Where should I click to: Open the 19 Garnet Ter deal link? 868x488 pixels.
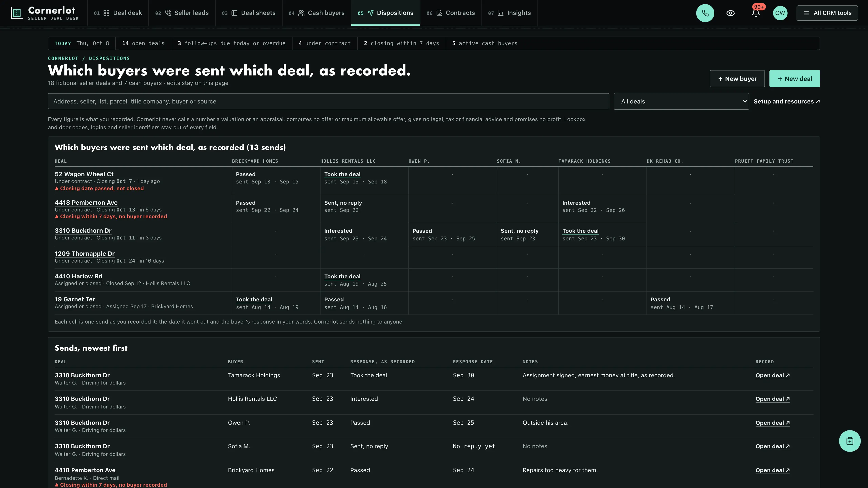[75, 299]
